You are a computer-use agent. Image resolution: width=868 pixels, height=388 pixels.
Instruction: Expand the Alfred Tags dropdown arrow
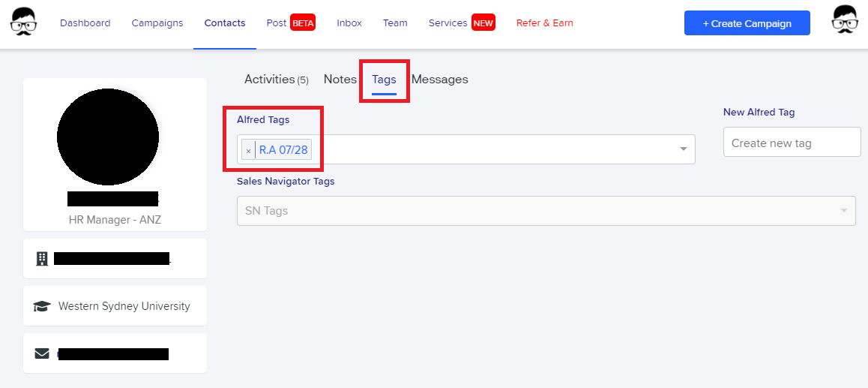(684, 149)
